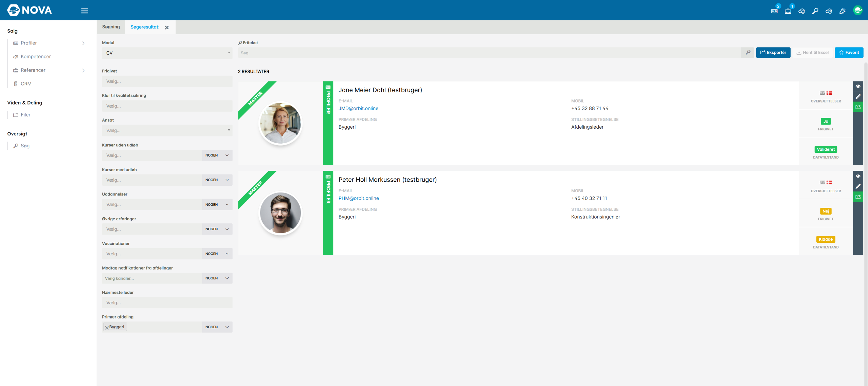Close the Søgeresultat tab
The height and width of the screenshot is (386, 868).
pos(167,27)
